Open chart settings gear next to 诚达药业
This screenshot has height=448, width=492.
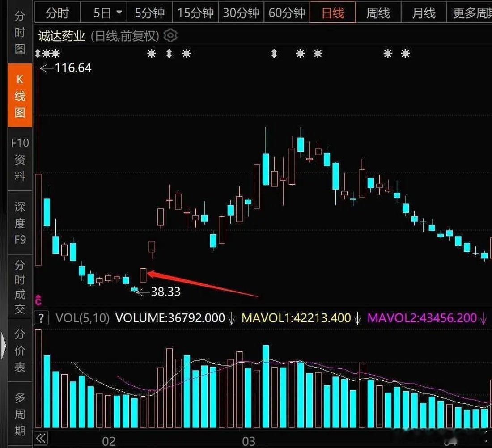point(170,35)
